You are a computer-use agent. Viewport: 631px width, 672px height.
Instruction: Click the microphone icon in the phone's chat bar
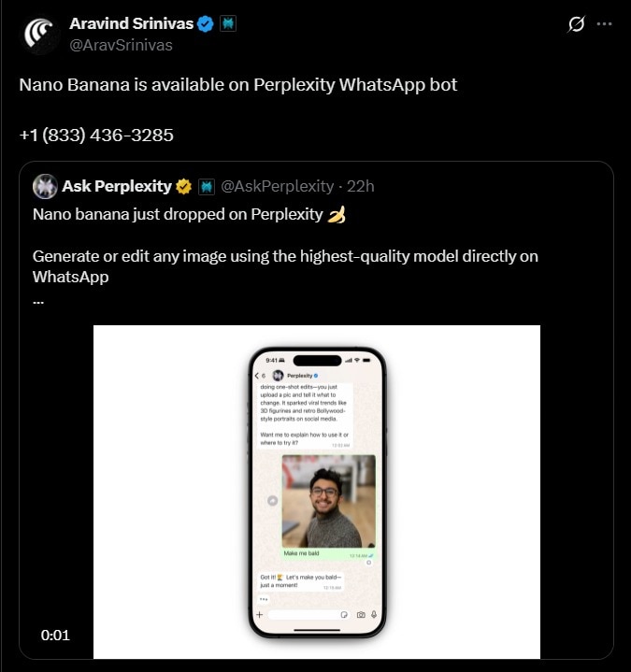point(374,615)
